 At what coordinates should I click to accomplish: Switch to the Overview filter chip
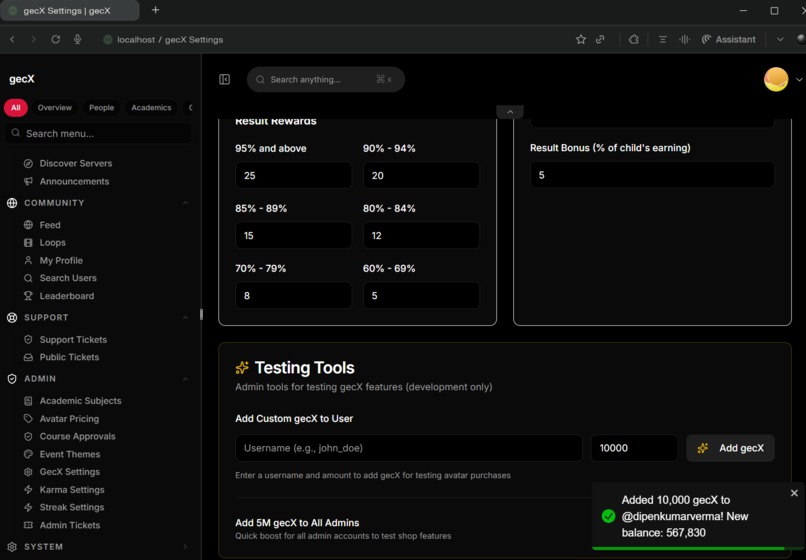point(54,107)
